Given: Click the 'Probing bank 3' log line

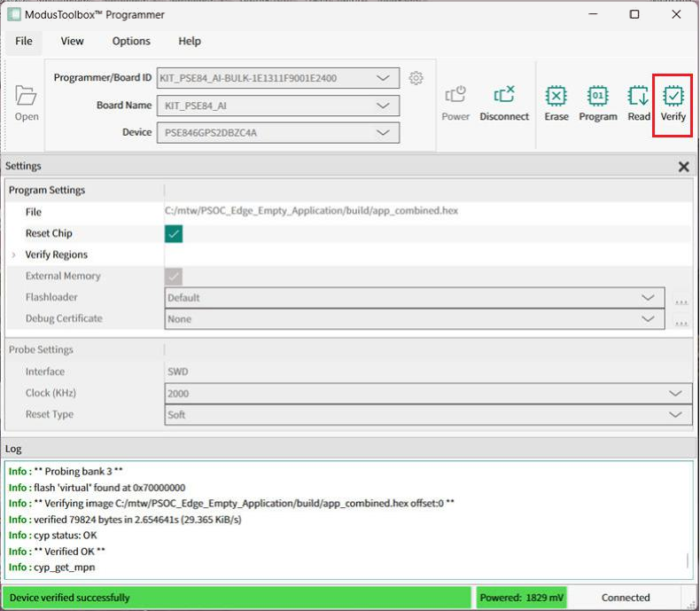Looking at the screenshot, I should (66, 472).
